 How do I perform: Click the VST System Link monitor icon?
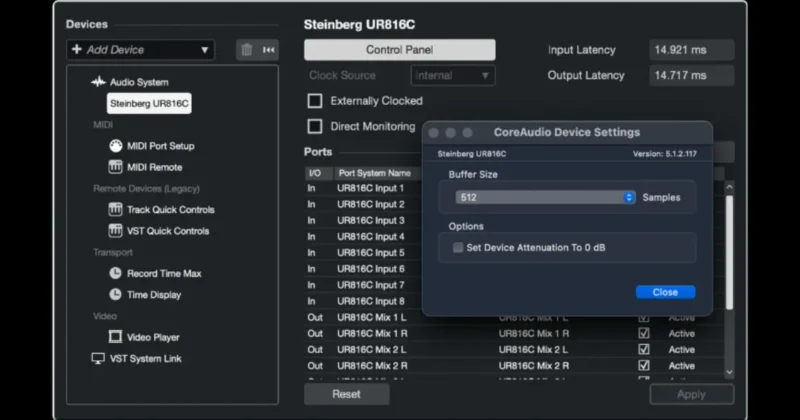(x=98, y=358)
